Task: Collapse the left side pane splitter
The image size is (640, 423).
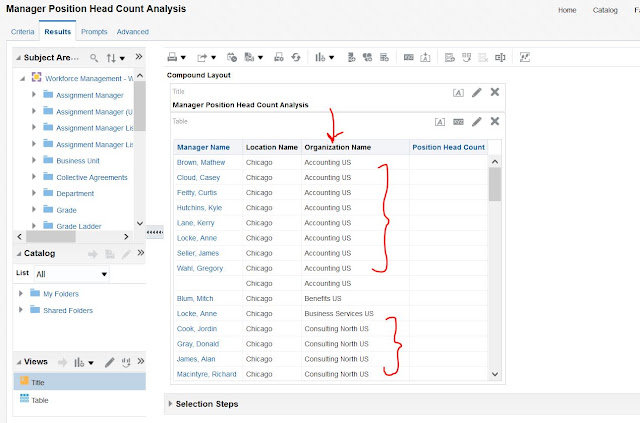Action: [x=155, y=232]
